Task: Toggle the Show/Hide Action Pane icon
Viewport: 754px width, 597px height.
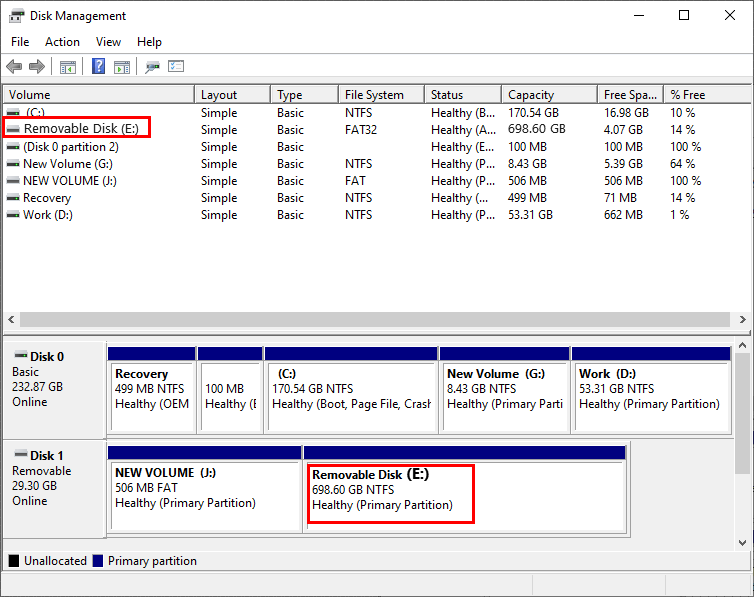Action: 122,67
